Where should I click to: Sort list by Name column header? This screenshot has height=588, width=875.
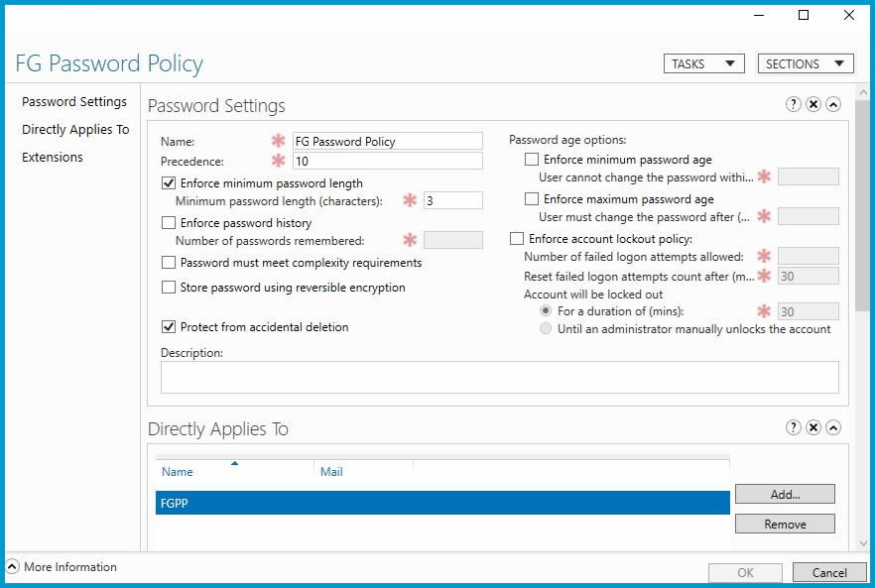(x=177, y=472)
